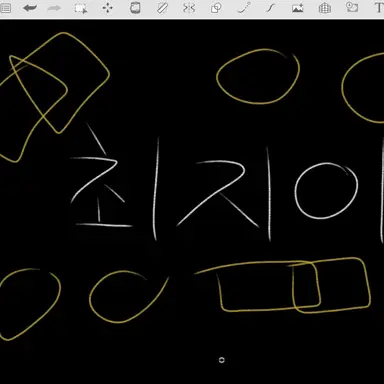Click inside the white hand-drawn circle

click(x=326, y=191)
